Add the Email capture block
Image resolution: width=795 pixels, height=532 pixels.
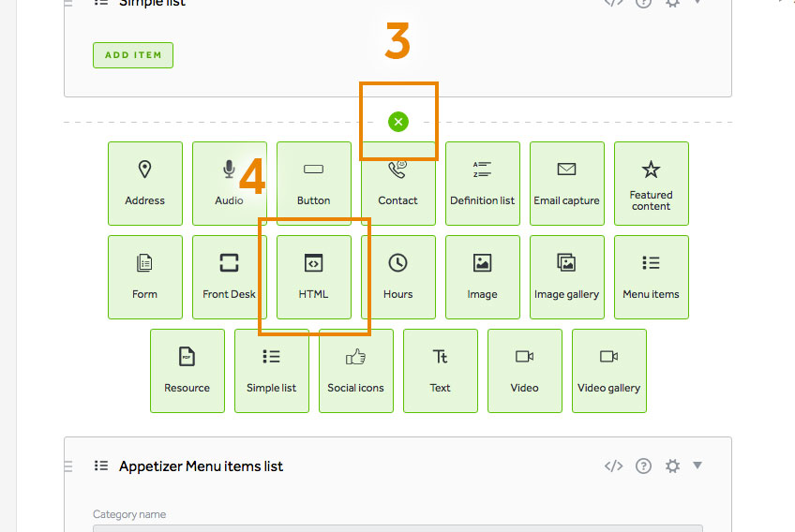tap(566, 184)
